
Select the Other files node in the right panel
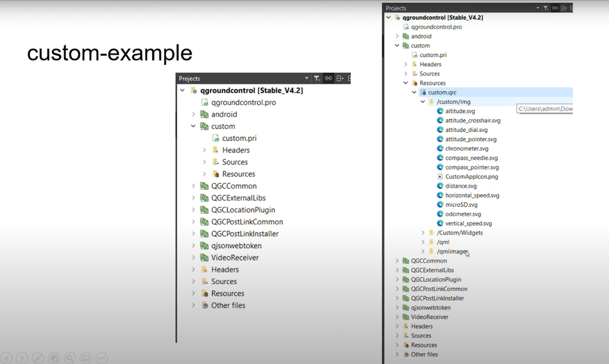click(423, 354)
